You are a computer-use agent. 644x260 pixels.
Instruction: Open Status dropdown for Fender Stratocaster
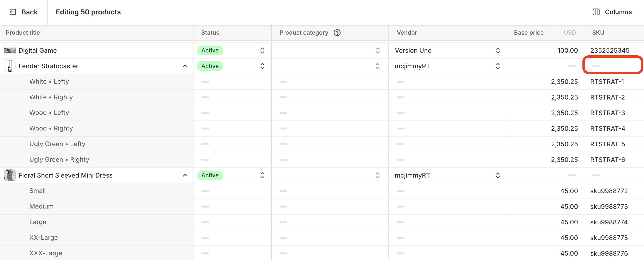pos(262,66)
